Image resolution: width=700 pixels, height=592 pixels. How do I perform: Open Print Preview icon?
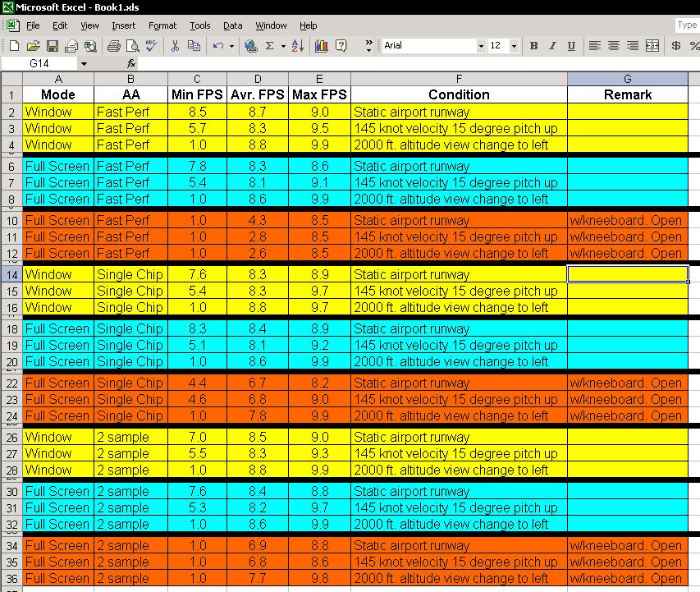click(133, 46)
